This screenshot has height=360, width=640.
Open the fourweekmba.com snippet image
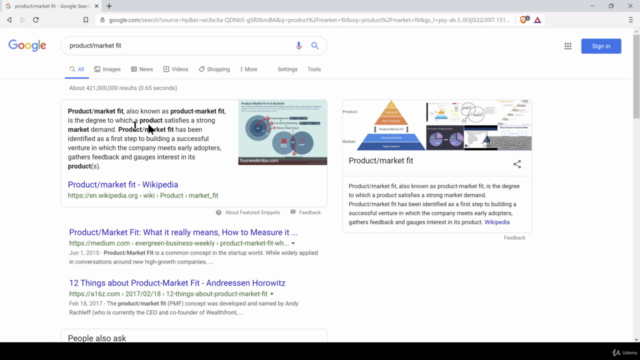[x=282, y=132]
